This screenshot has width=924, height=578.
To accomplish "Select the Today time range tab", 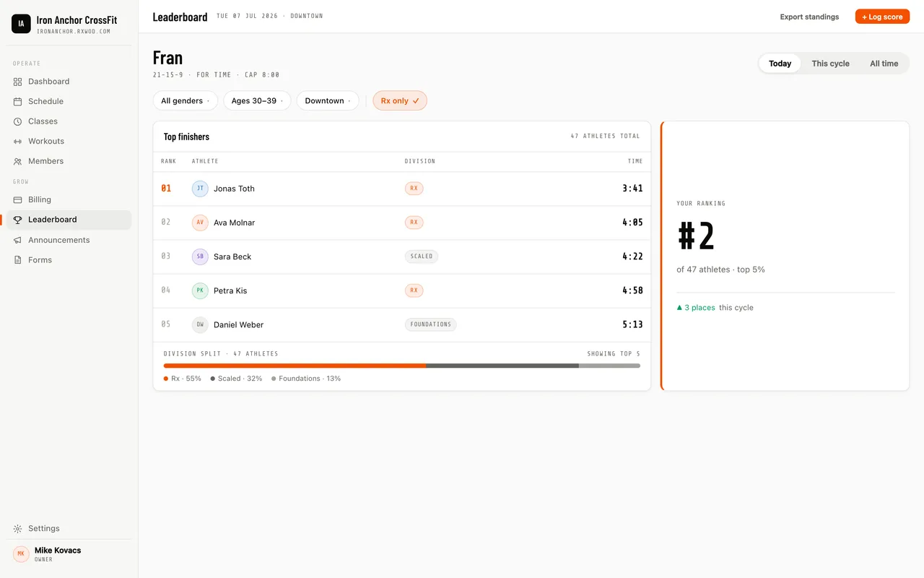I will tap(780, 64).
